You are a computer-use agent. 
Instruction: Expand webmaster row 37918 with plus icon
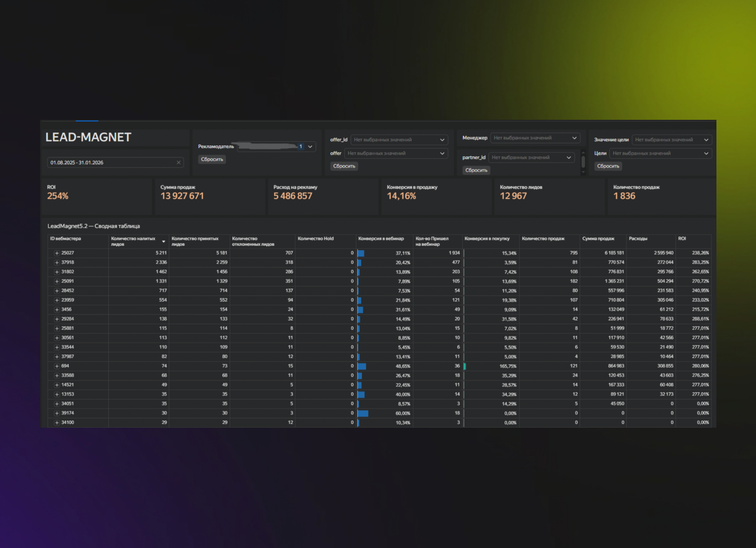(57, 263)
